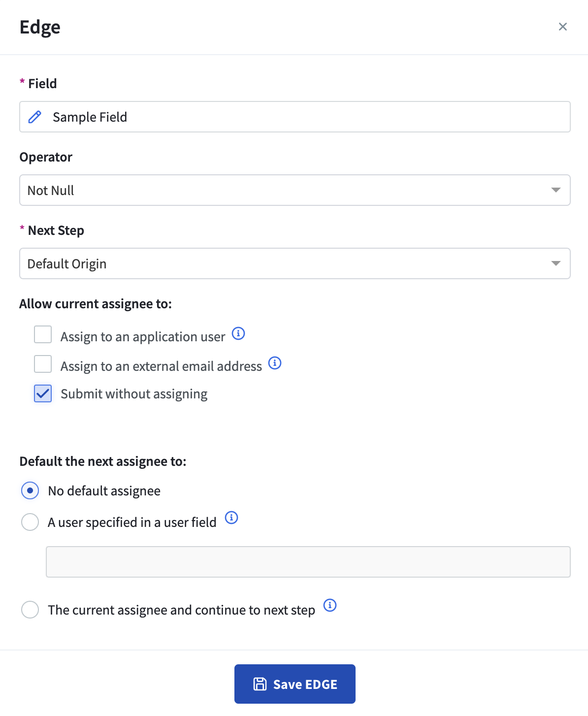This screenshot has height=716, width=588.
Task: Expand the Next Step dropdown arrow
Action: tap(556, 263)
